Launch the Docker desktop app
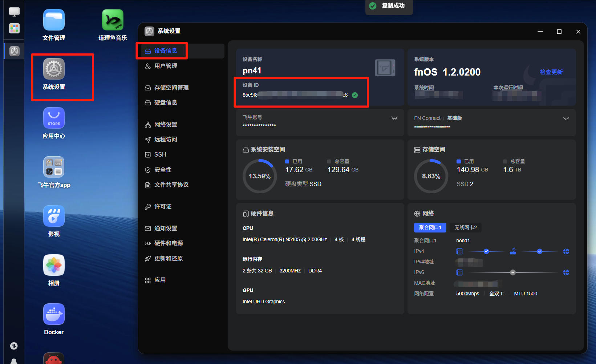The image size is (596, 364). click(x=54, y=314)
